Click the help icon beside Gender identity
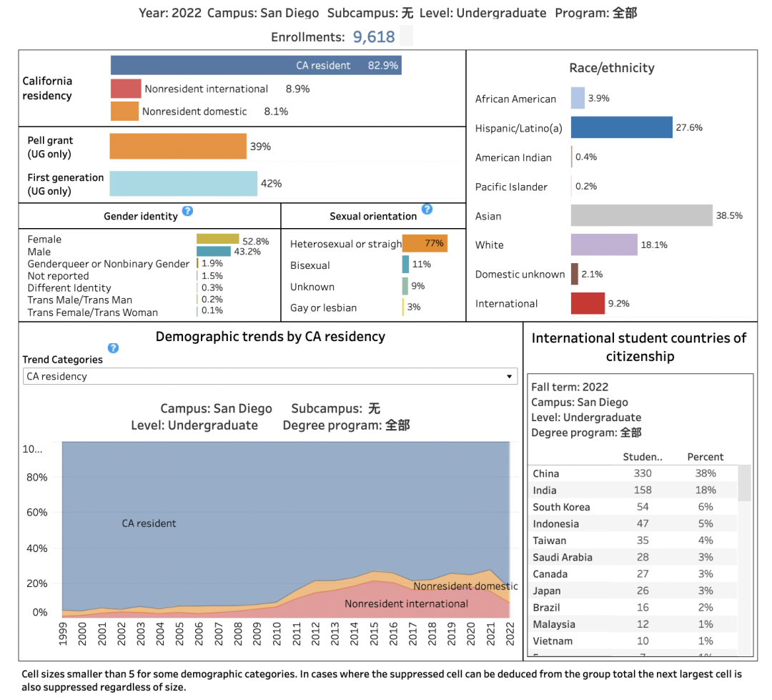This screenshot has height=700, width=772. click(x=187, y=211)
